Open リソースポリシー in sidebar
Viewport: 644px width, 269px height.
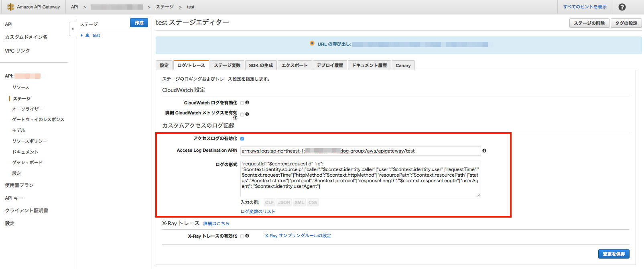tap(29, 141)
